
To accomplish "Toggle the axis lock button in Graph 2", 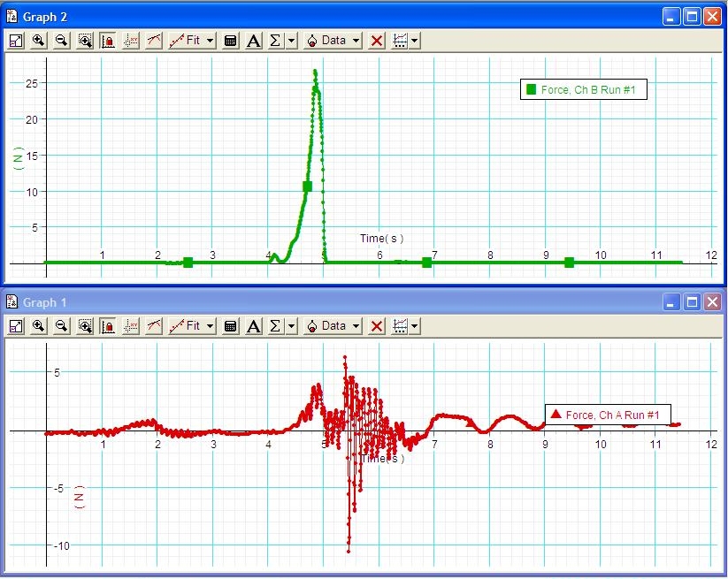I will pyautogui.click(x=108, y=41).
